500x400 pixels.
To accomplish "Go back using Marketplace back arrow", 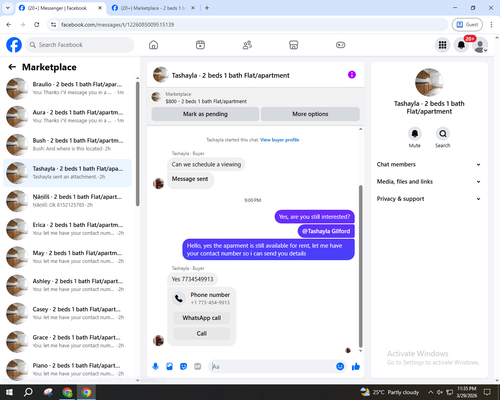I will 12,67.
